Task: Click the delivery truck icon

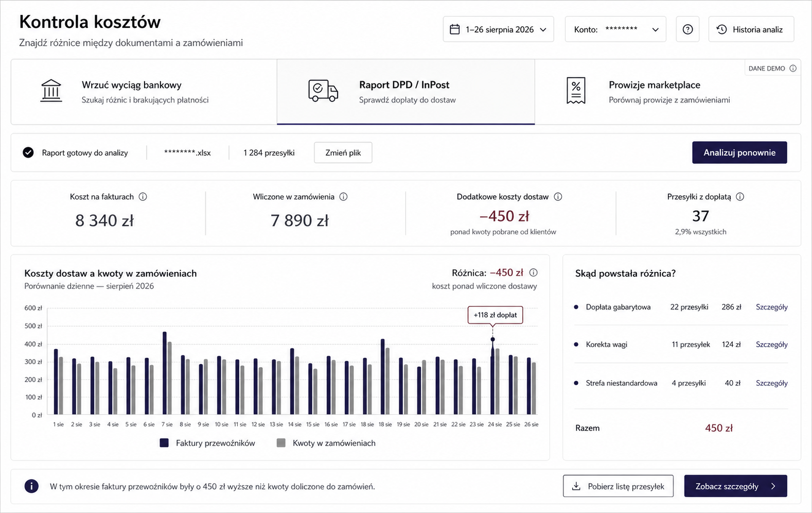Action: pos(323,91)
